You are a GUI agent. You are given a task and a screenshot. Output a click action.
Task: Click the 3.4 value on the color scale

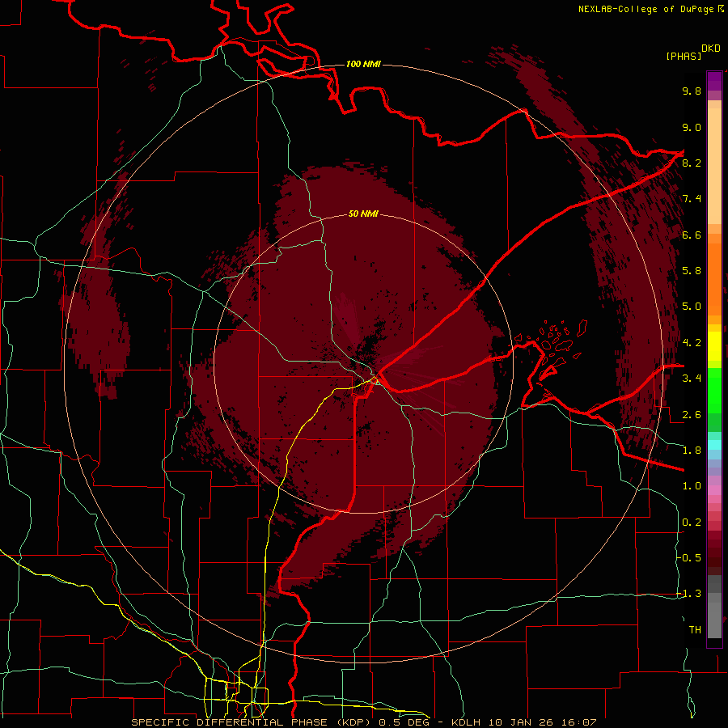pyautogui.click(x=692, y=379)
